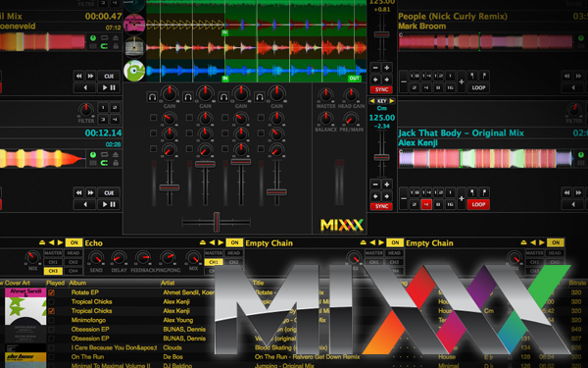Click the pink vinyl cover art spinner
This screenshot has width=588, height=368.
click(134, 25)
